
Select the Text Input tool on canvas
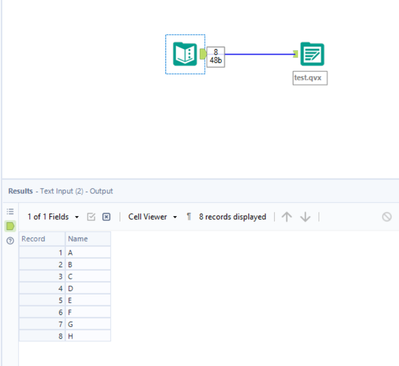click(185, 54)
